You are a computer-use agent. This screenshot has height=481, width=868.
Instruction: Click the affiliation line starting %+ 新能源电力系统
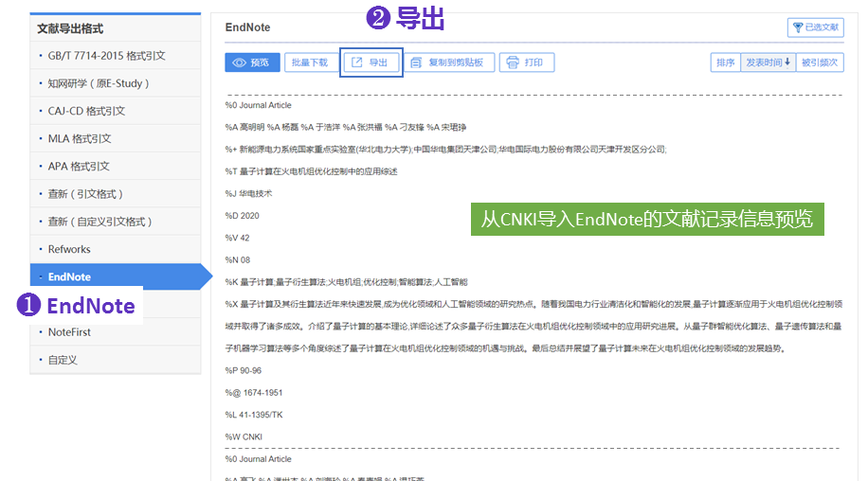coord(445,150)
